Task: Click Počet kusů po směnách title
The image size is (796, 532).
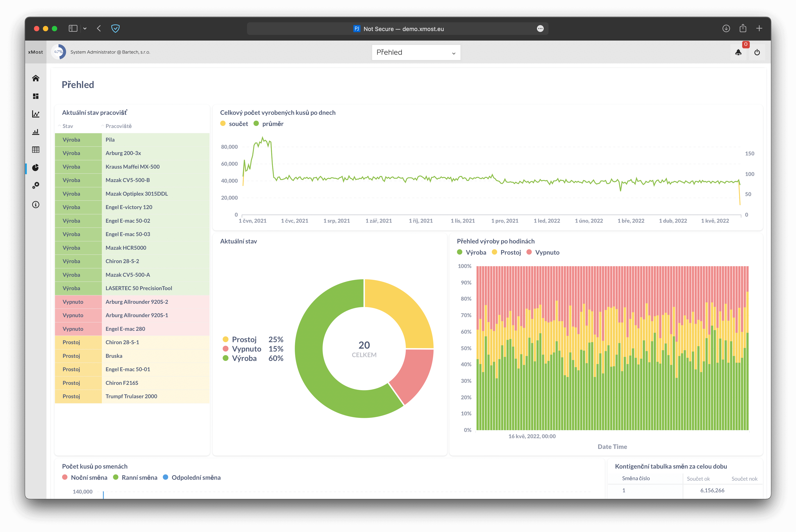Action: [95, 467]
